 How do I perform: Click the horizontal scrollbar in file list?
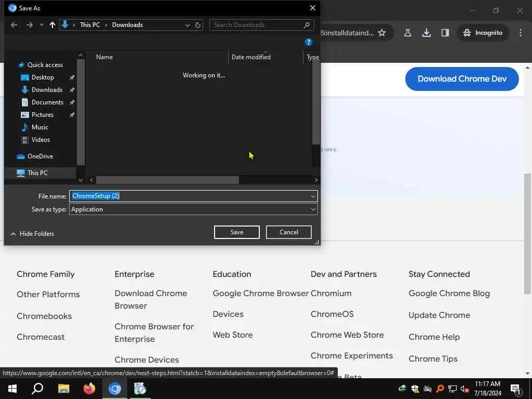point(167,180)
